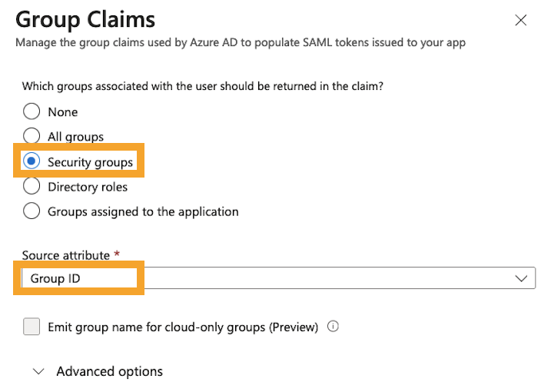The height and width of the screenshot is (392, 551).
Task: Click the None option label text
Action: 63,111
